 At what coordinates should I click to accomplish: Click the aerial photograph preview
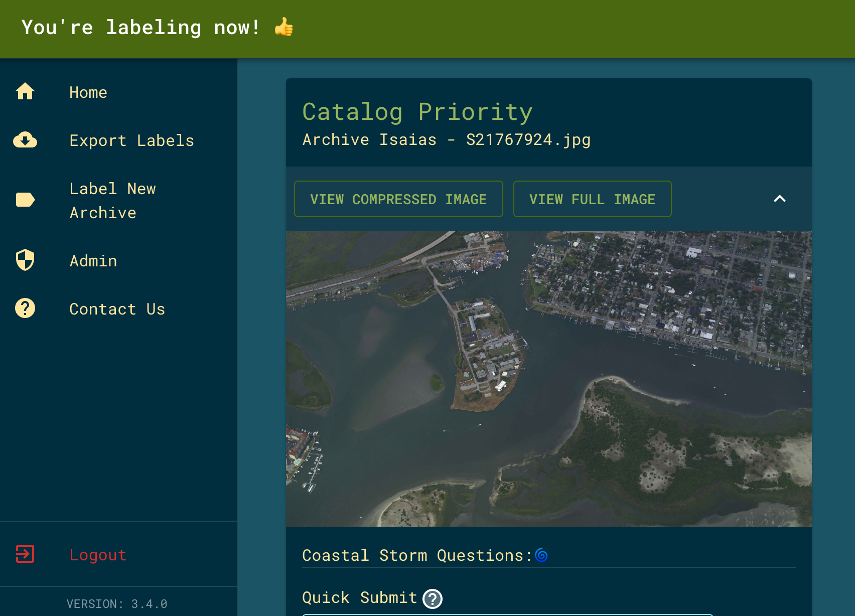point(548,376)
